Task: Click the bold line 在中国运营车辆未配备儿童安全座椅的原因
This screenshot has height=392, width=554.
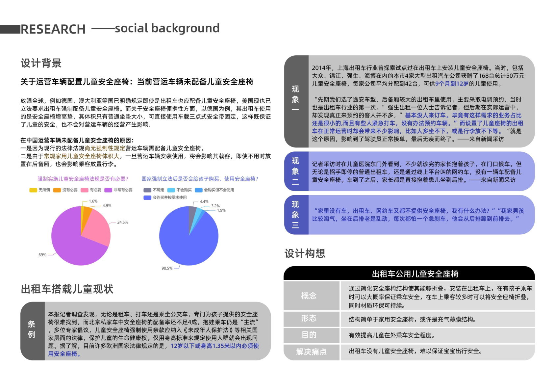Action: click(77, 140)
